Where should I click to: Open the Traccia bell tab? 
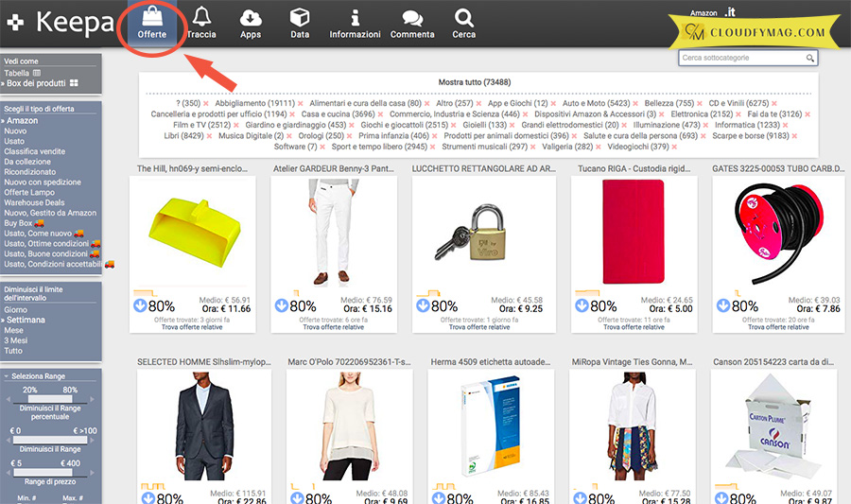(x=201, y=23)
